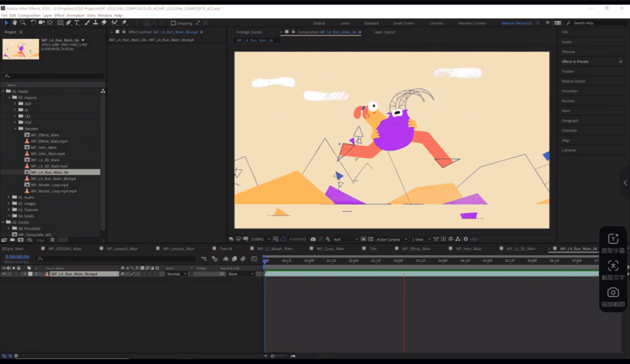Select the Zoom magnifier tool

(23, 23)
